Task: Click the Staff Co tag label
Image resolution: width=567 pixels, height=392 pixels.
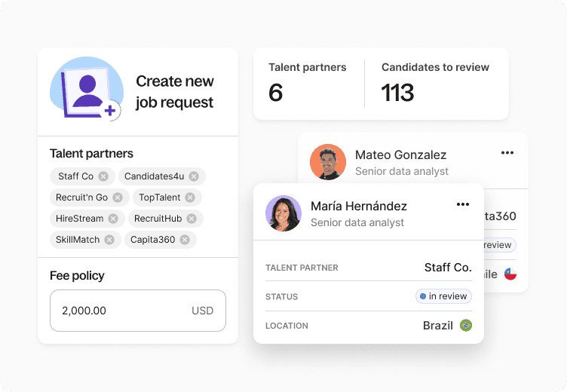Action: (x=76, y=176)
